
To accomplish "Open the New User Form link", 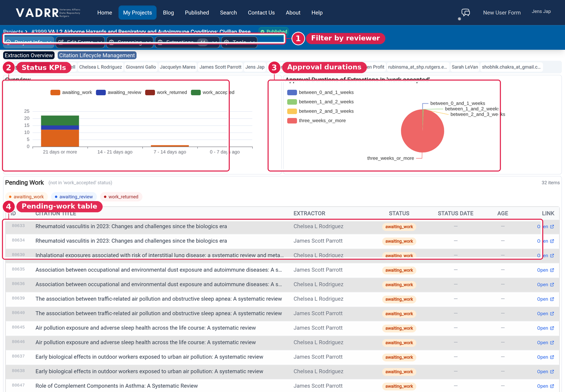I will [502, 13].
